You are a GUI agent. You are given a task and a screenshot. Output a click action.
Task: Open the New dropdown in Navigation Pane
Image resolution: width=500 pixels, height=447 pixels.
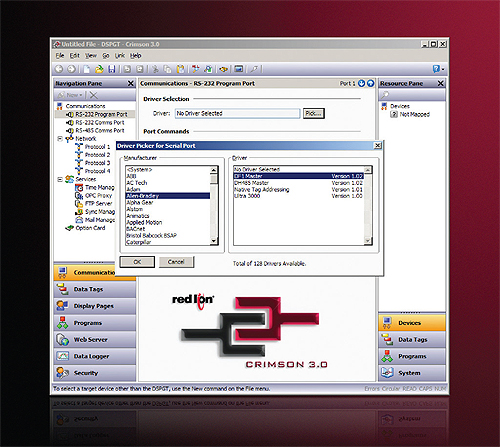[x=71, y=95]
